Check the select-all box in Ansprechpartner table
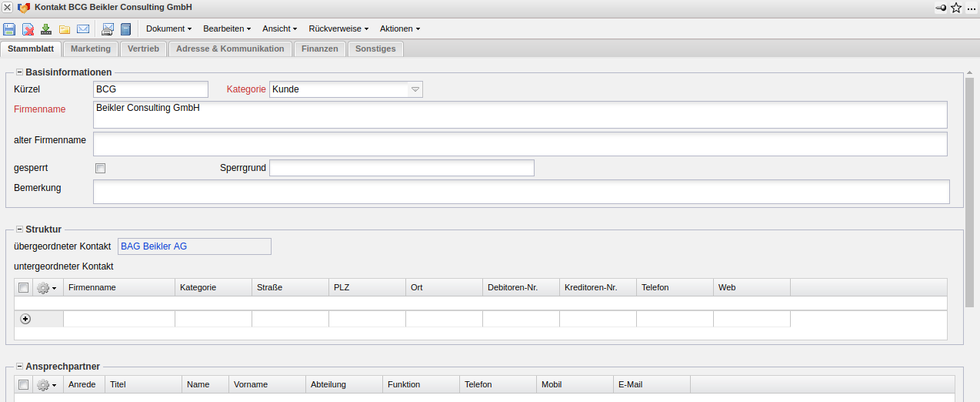Image resolution: width=980 pixels, height=402 pixels. point(24,384)
